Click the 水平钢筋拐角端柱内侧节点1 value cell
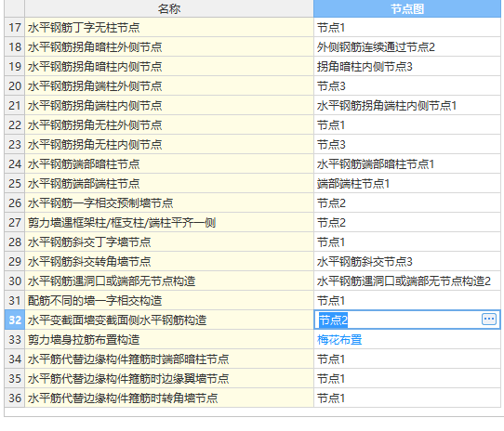Image resolution: width=504 pixels, height=431 pixels. click(407, 106)
